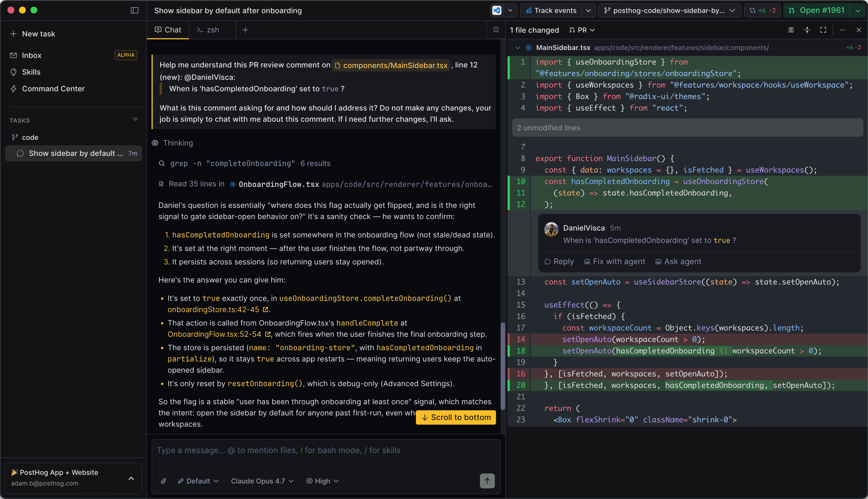Viewport: 868px width, 499px height.
Task: Add a new tab with plus icon
Action: coord(245,30)
